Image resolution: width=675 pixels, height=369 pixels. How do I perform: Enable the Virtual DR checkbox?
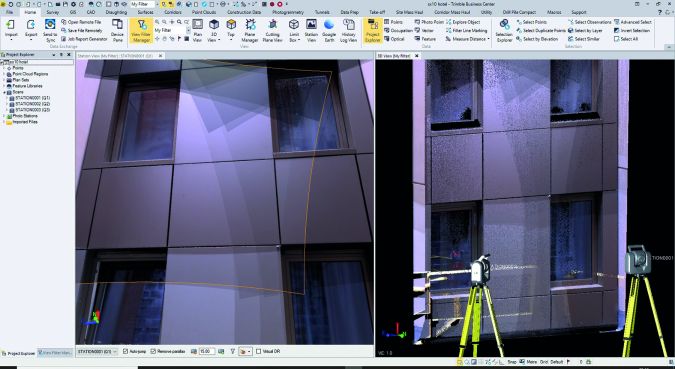[258, 351]
